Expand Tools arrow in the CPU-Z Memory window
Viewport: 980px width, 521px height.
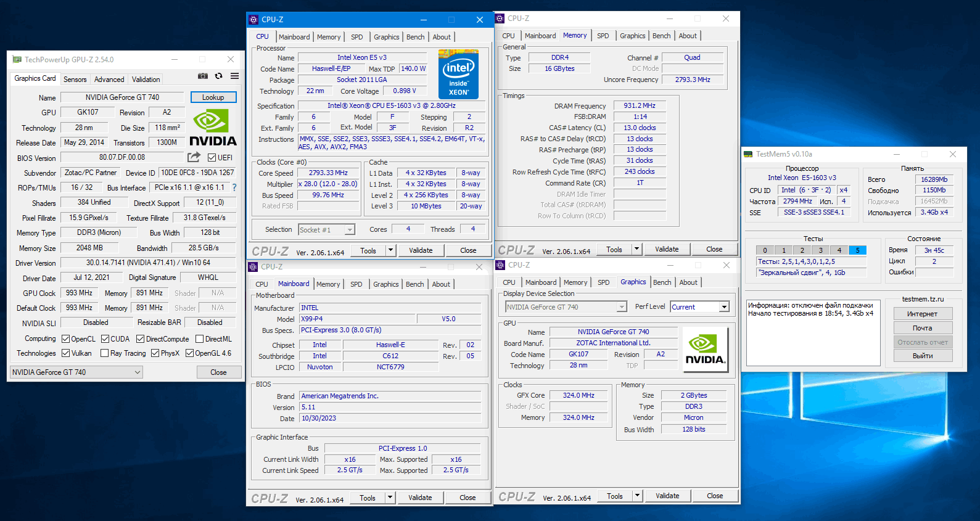(636, 249)
